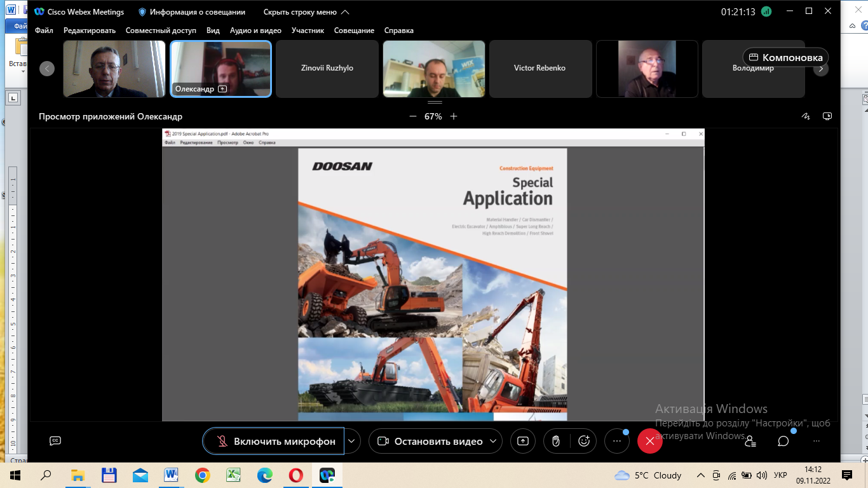This screenshot has width=868, height=488.
Task: Expand the microphone options arrow
Action: tap(353, 441)
